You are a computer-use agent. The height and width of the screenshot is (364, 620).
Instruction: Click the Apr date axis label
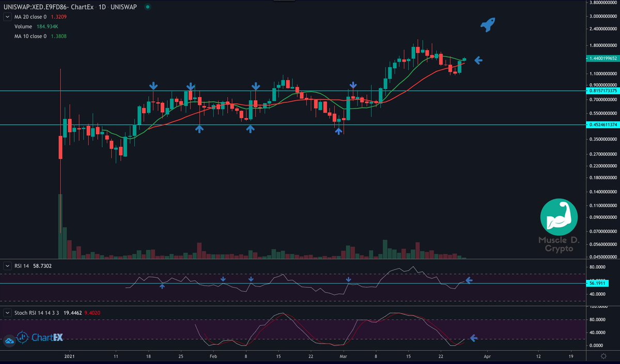click(488, 356)
